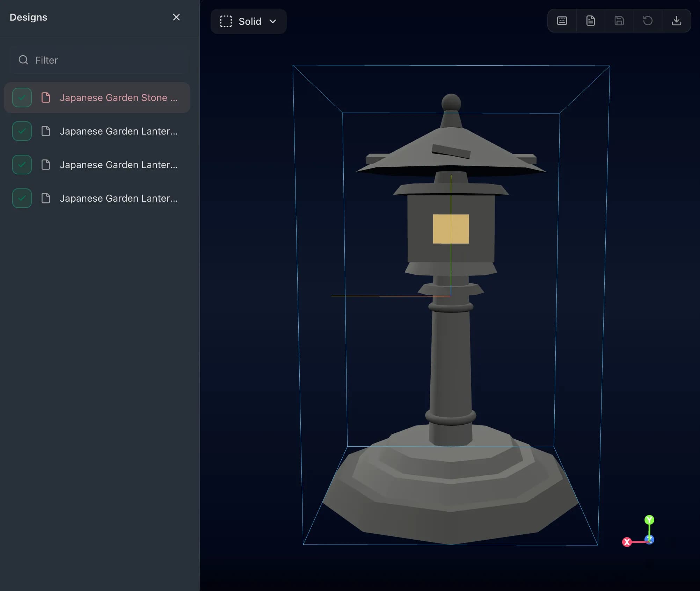Disable the last Japanese Garden Lantern checkbox
Viewport: 700px width, 591px height.
[x=21, y=198]
